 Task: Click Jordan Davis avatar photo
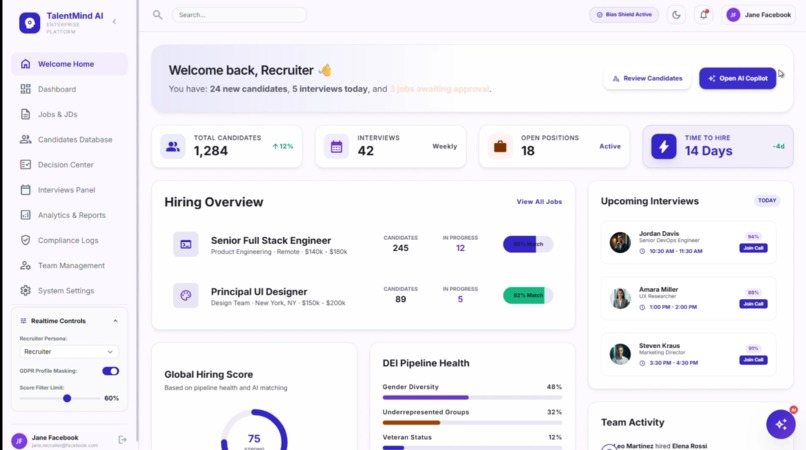620,242
